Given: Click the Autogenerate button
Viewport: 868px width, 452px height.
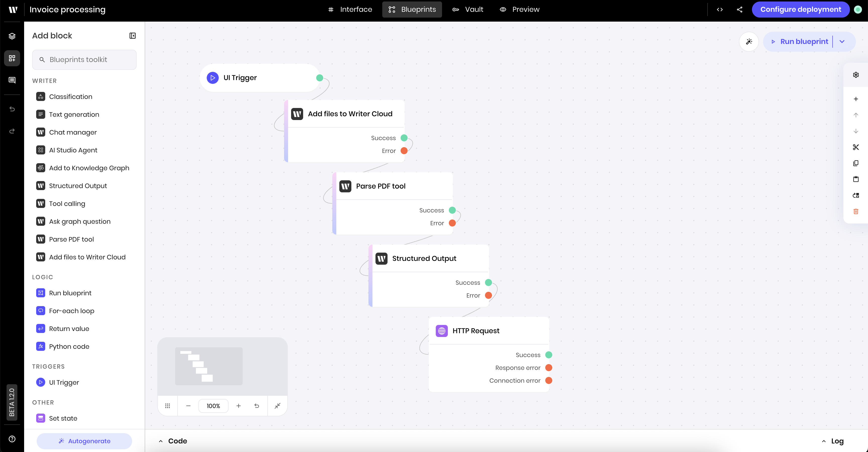Looking at the screenshot, I should tap(84, 441).
